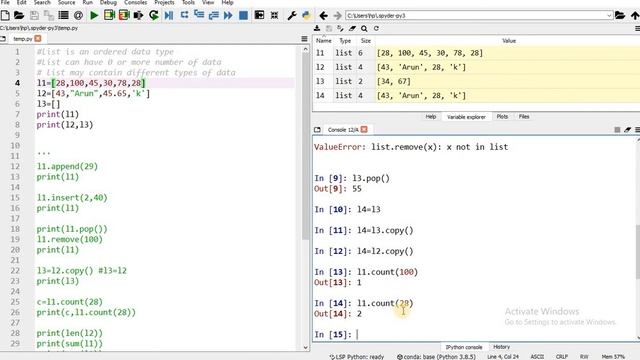
Task: Maximize the current pane icon
Action: 259,15
